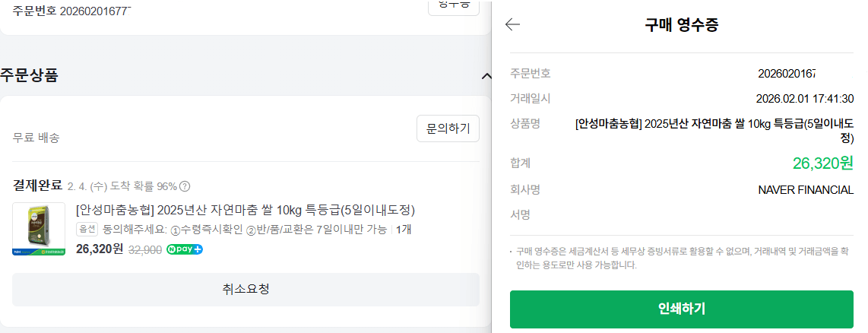Click the 옵션 label badge
This screenshot has height=333, width=868.
(87, 230)
